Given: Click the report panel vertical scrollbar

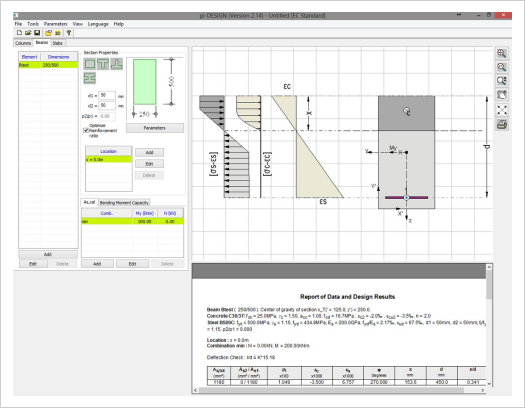Looking at the screenshot, I should click(x=489, y=325).
